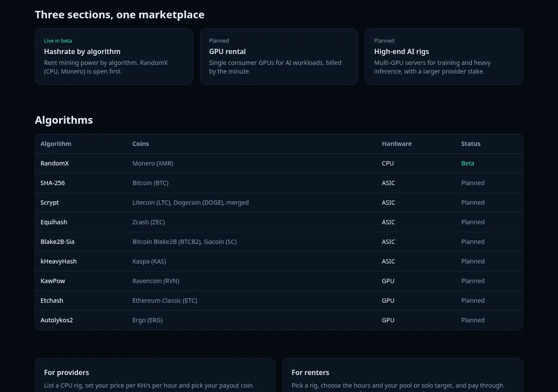Click the Zcash (ZEC) cell

[x=149, y=222]
